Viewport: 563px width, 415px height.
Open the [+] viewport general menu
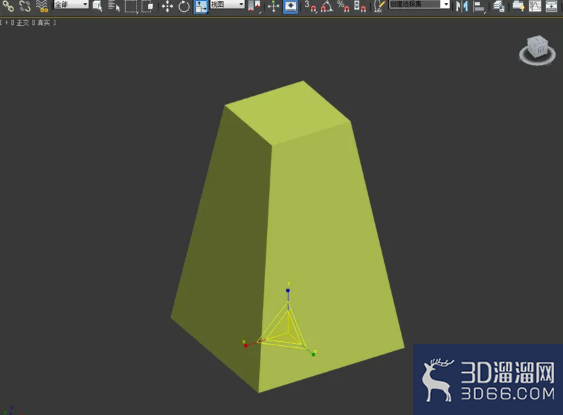click(6, 23)
